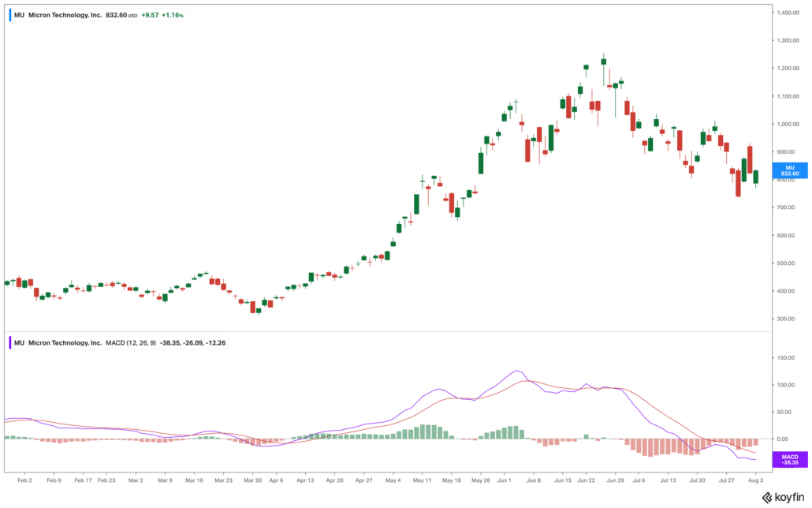
Task: Click the purple MACD -38.35 value tag
Action: coord(790,460)
